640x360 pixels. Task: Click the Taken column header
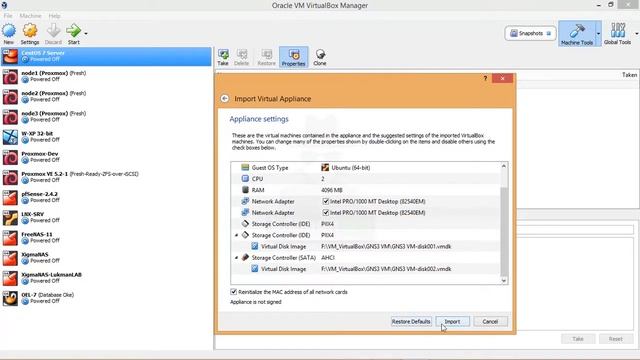[x=629, y=75]
